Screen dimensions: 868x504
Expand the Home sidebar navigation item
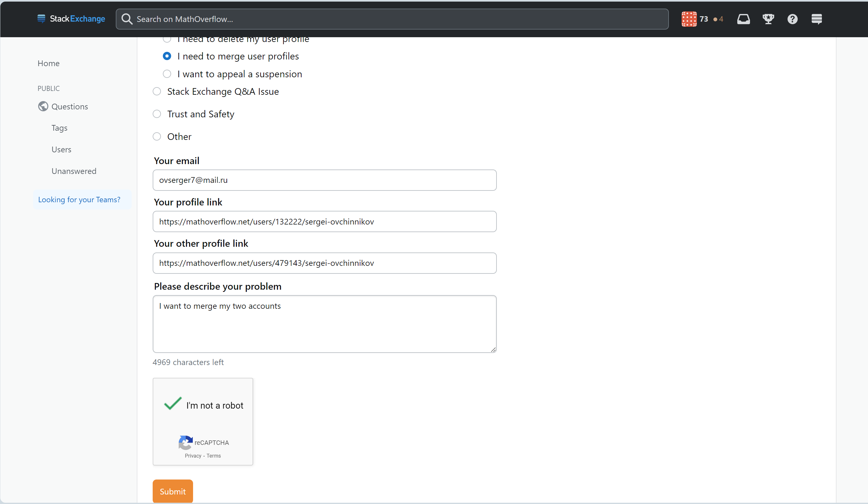point(48,63)
